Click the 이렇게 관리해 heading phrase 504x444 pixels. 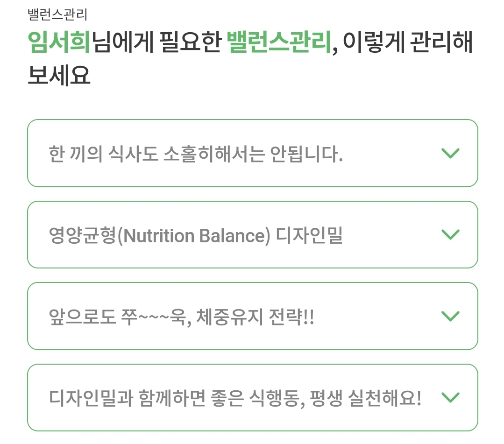click(x=408, y=42)
